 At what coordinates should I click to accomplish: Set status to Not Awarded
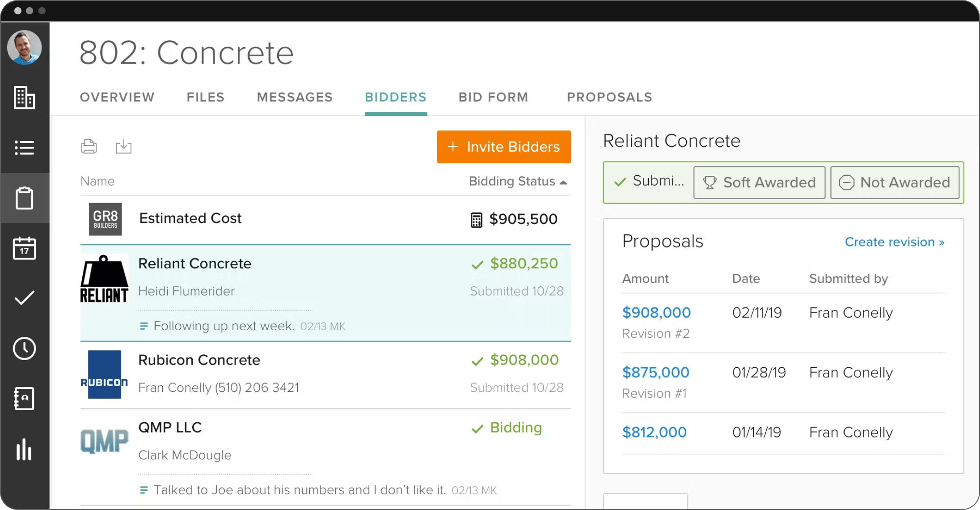coord(895,183)
